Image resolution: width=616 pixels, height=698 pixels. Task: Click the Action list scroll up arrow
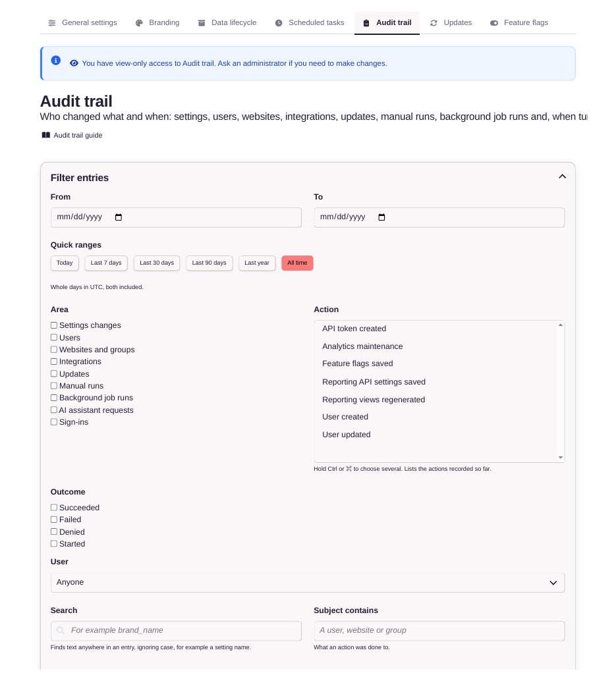tap(560, 325)
